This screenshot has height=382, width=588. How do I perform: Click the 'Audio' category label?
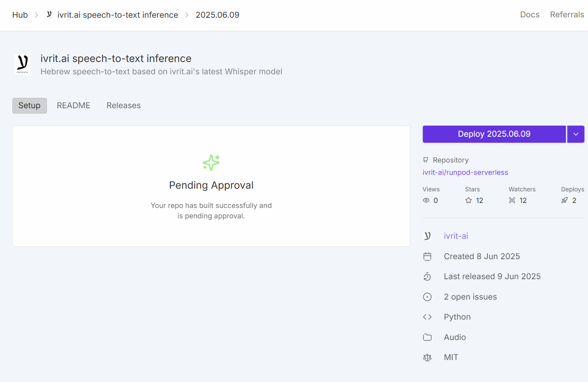point(455,337)
